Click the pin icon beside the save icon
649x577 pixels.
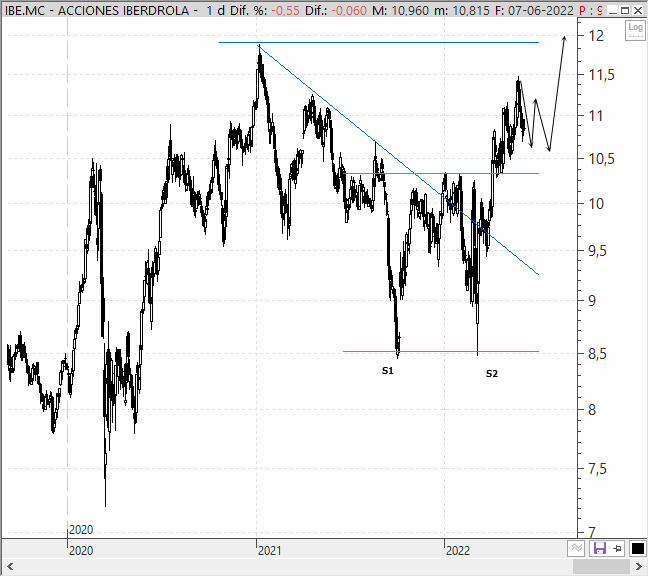(x=618, y=549)
